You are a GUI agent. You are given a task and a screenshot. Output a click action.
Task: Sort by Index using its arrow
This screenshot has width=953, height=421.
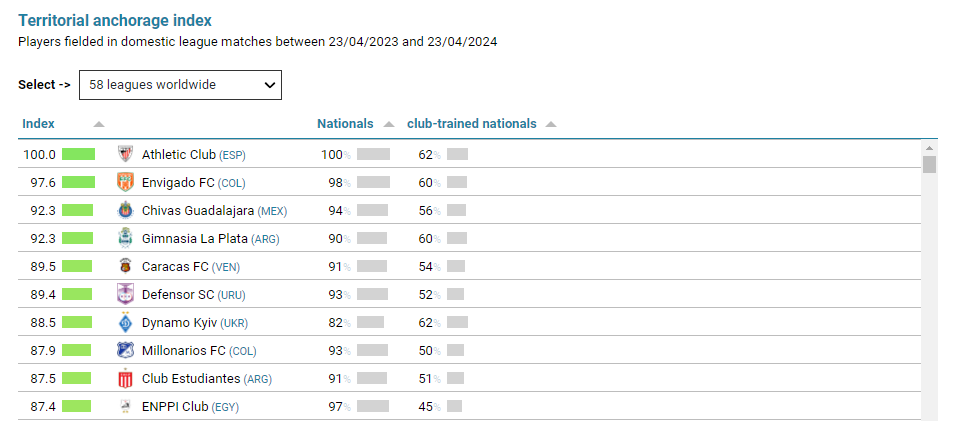(98, 124)
